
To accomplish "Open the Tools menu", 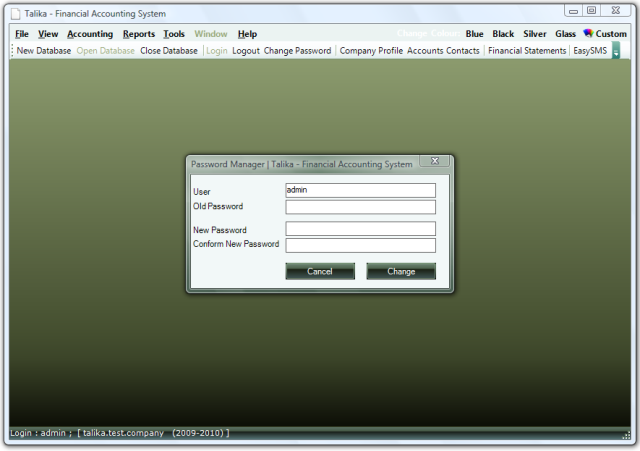I will 174,34.
